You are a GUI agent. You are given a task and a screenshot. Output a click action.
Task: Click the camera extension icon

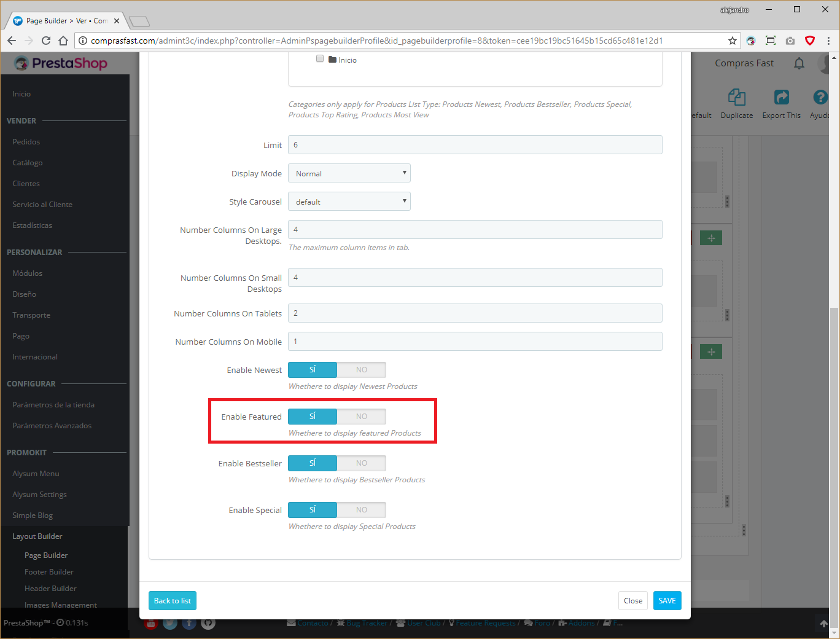790,41
